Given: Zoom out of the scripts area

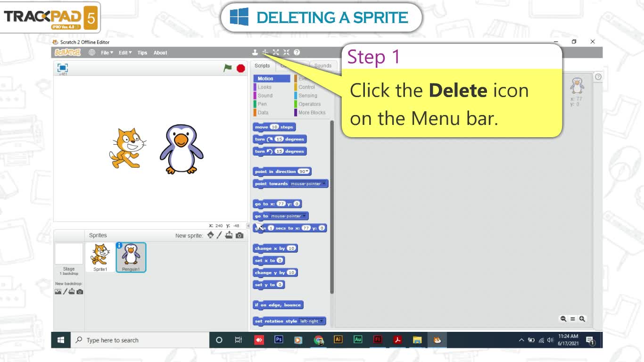Looking at the screenshot, I should coord(563,319).
